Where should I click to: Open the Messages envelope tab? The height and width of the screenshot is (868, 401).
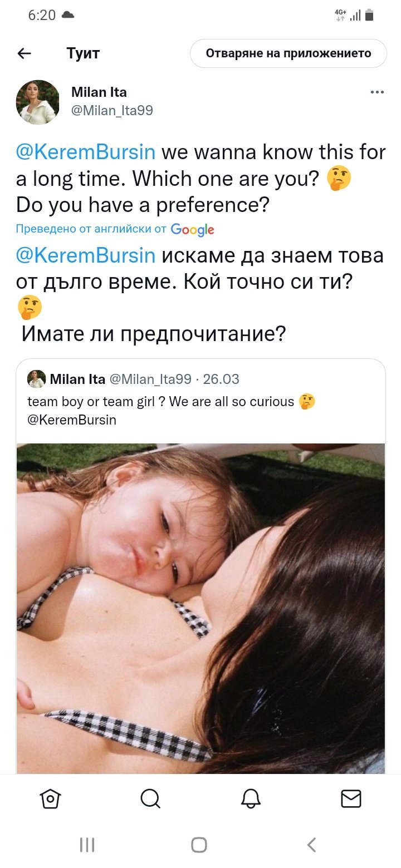tap(351, 798)
